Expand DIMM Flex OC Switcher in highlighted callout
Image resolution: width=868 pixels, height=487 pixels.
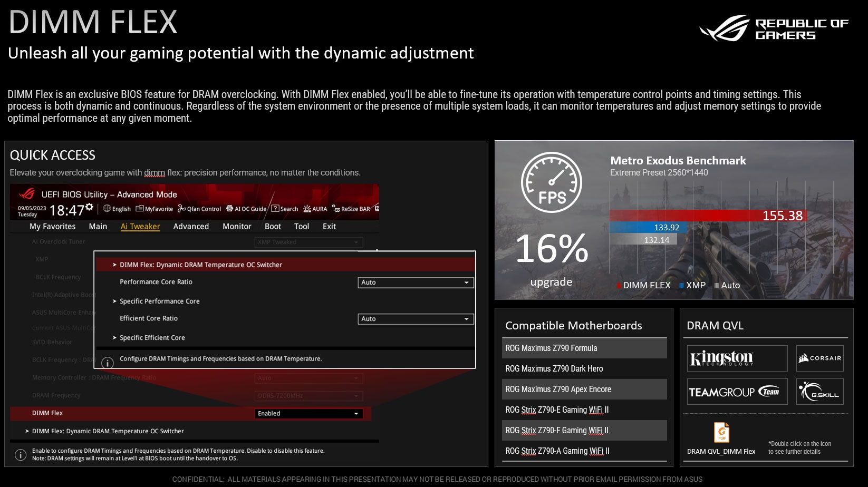[285, 265]
